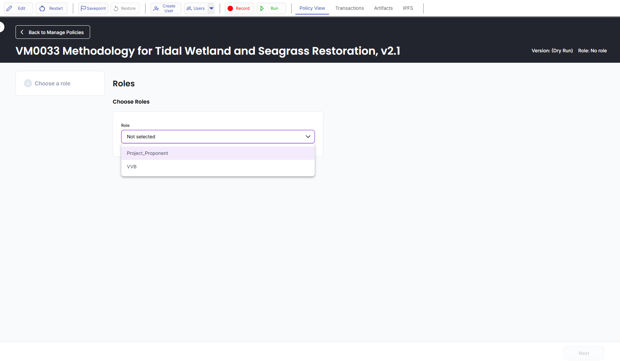Switch to the Transactions tab
620x364 pixels.
pyautogui.click(x=349, y=8)
